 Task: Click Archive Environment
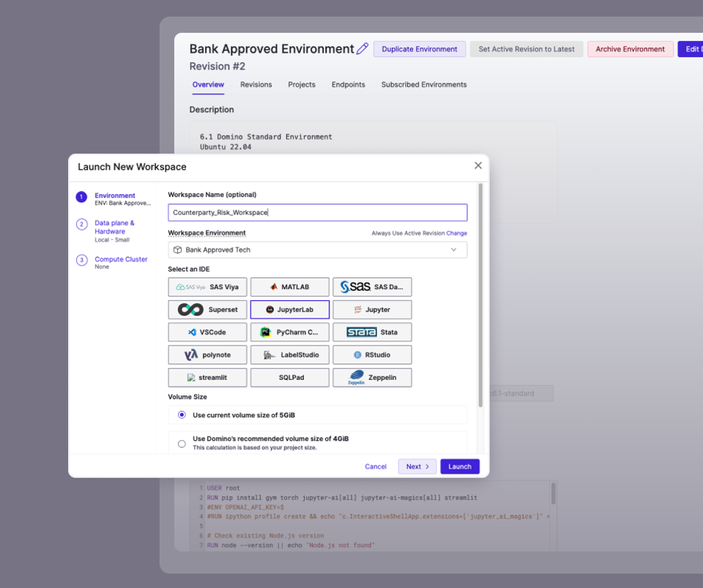(x=630, y=48)
